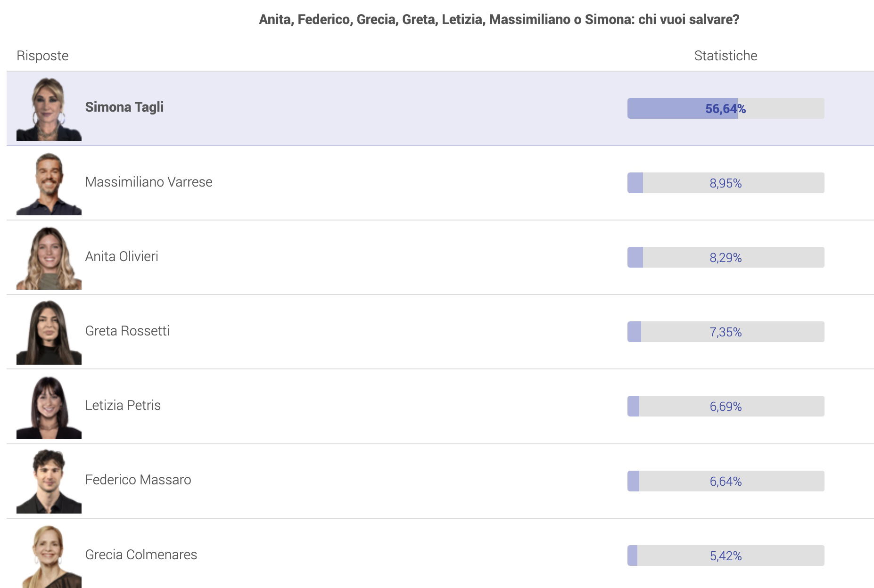Select Letizia Petris name label

coord(123,405)
